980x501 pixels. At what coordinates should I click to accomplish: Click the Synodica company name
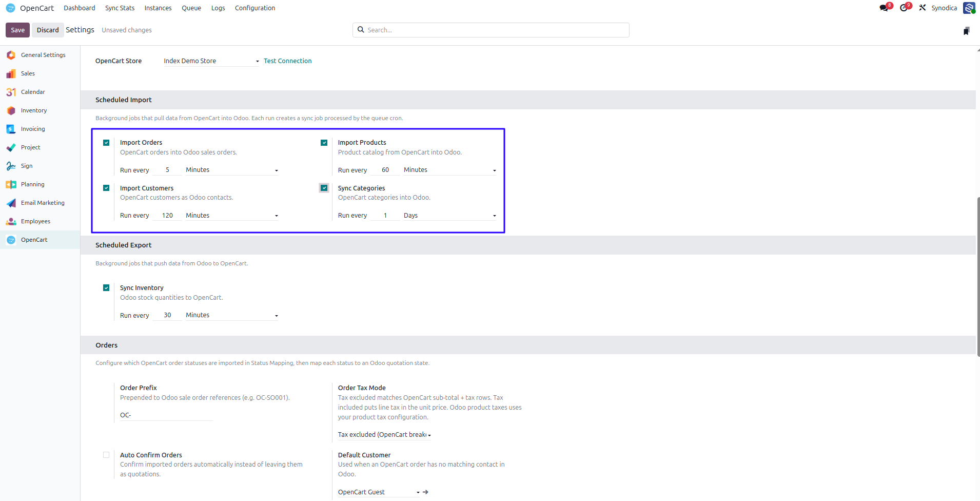click(x=944, y=8)
